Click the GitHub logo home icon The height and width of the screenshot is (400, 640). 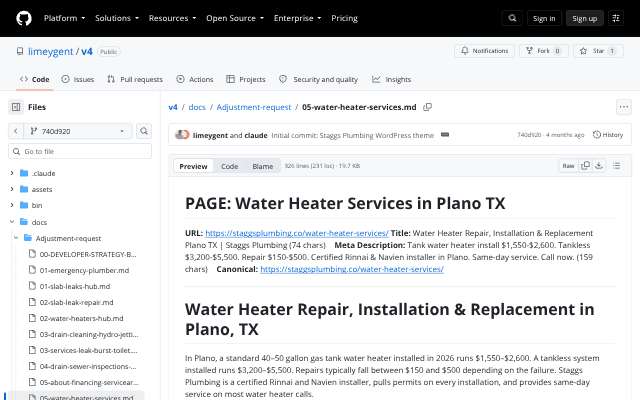tap(24, 18)
